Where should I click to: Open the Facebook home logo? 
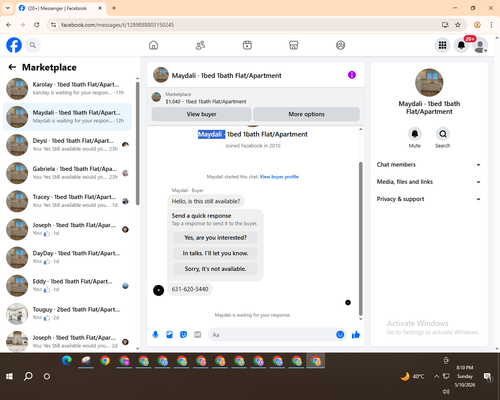coord(14,45)
